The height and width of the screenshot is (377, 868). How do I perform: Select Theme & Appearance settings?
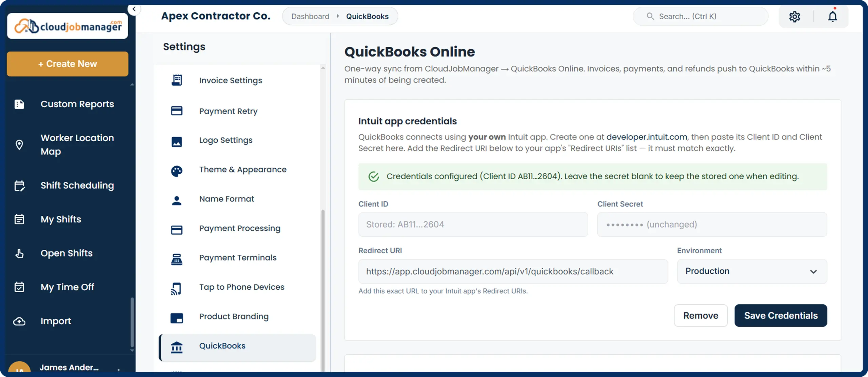[237, 170]
